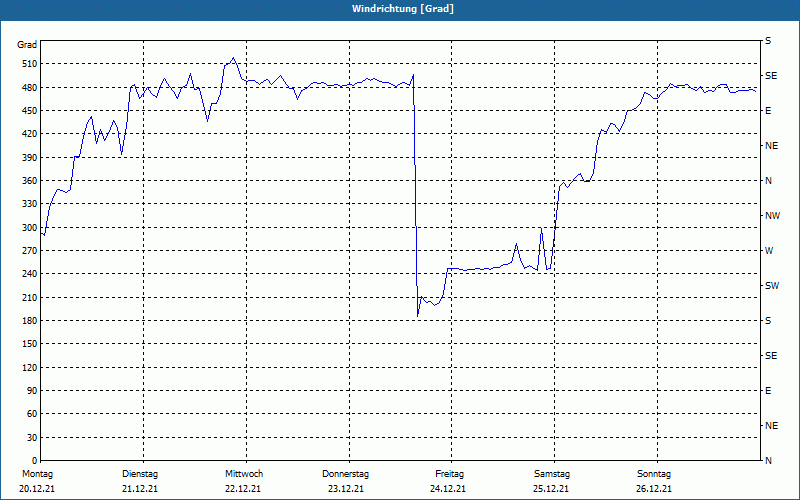Screen dimensions: 800x500
Task: Click the 150 axis value
Action: (x=29, y=343)
